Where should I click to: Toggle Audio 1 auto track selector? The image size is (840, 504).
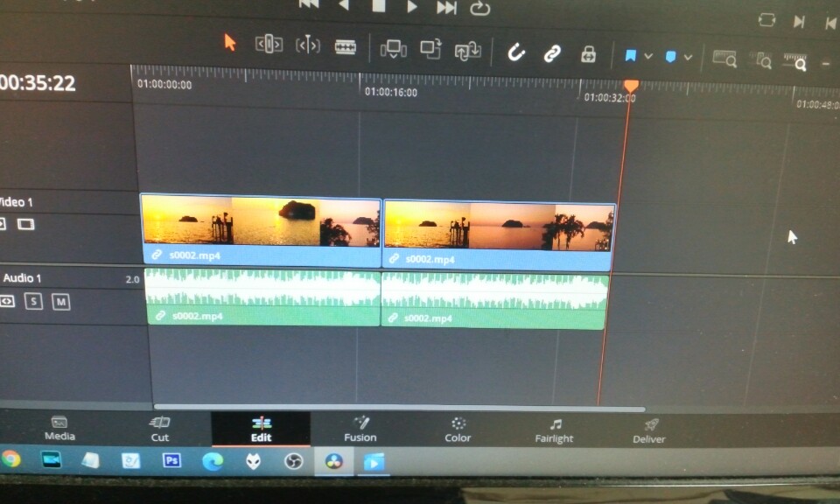click(7, 302)
